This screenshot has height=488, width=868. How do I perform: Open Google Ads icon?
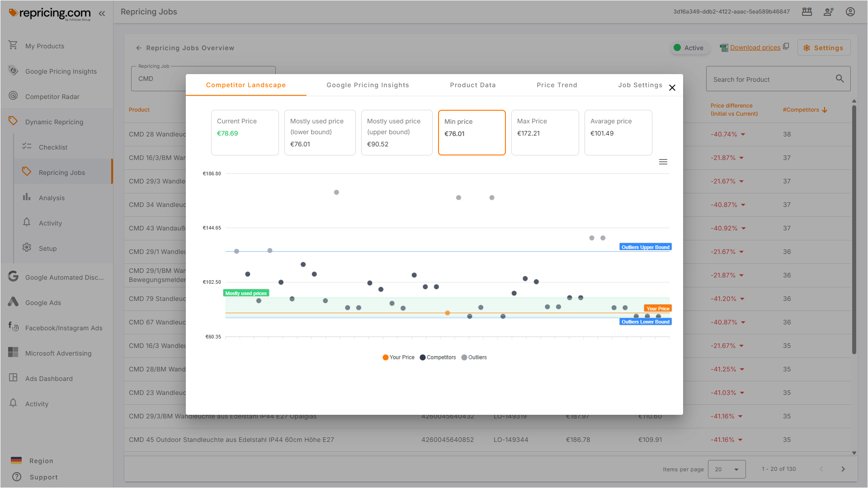(13, 302)
